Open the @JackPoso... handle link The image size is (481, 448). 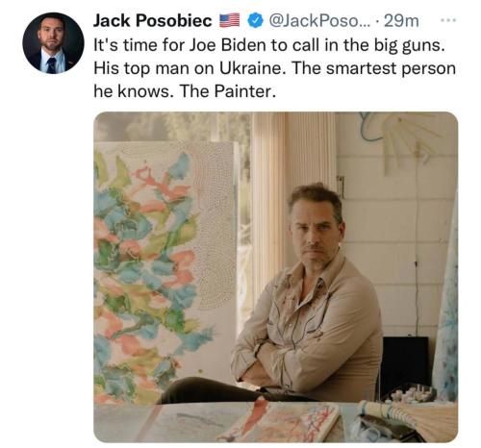point(319,21)
